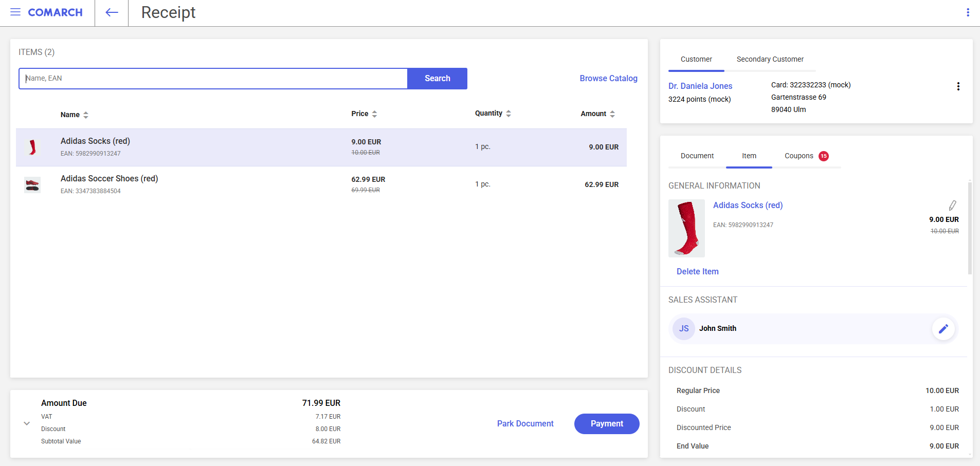Click EAN: 3347383884504 text
Screen dimensions: 980x466
[90, 191]
